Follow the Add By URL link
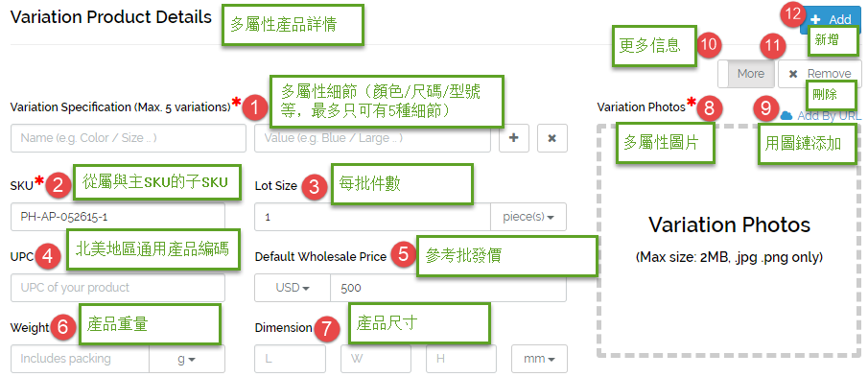 click(x=830, y=116)
